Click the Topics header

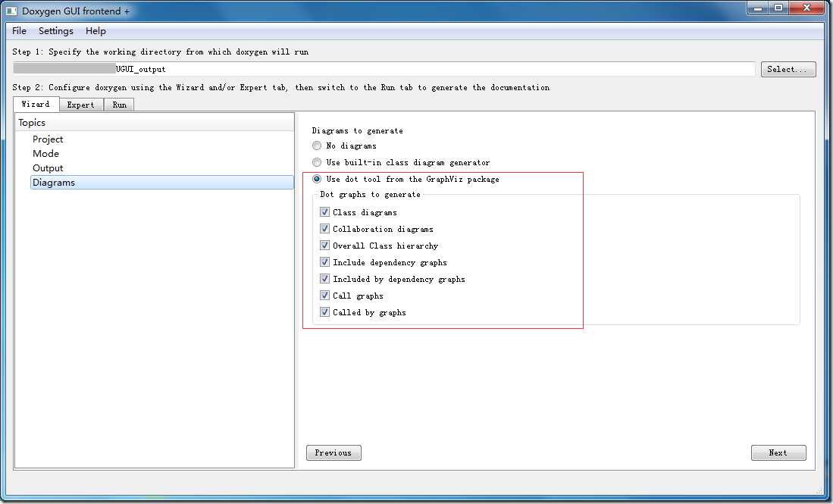click(154, 122)
